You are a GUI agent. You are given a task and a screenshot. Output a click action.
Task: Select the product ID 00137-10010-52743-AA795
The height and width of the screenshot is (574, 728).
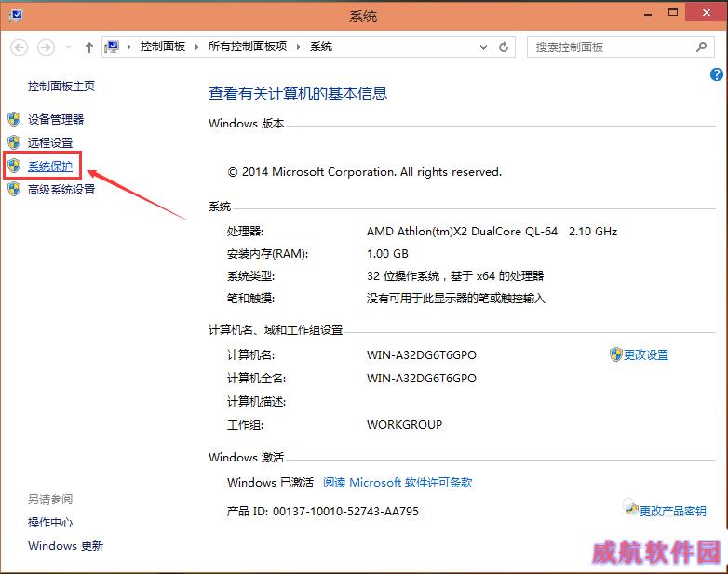coord(345,512)
